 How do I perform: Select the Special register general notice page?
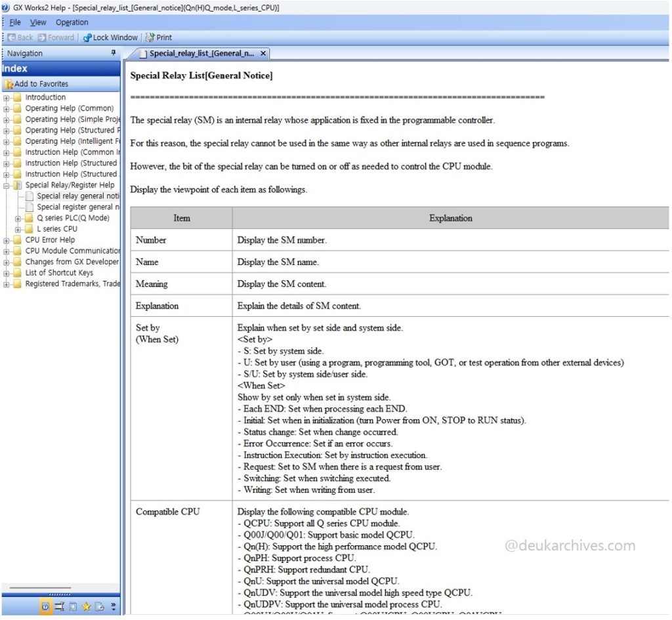pyautogui.click(x=77, y=207)
